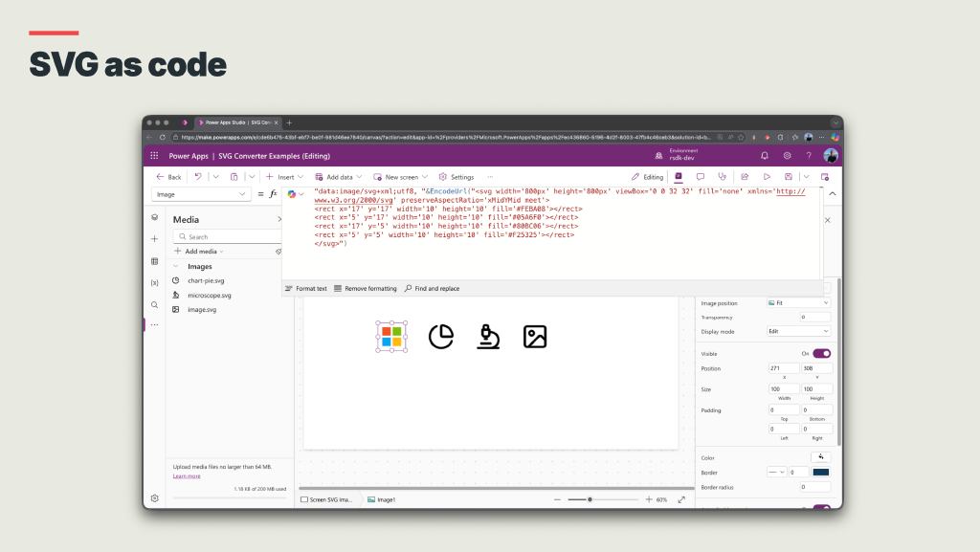Click the Format text button
The height and width of the screenshot is (552, 980).
point(305,288)
